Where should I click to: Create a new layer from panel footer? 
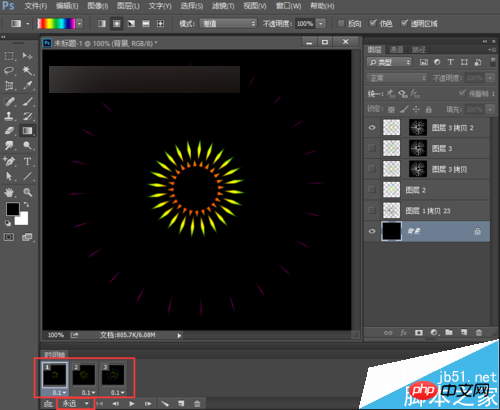(x=464, y=332)
